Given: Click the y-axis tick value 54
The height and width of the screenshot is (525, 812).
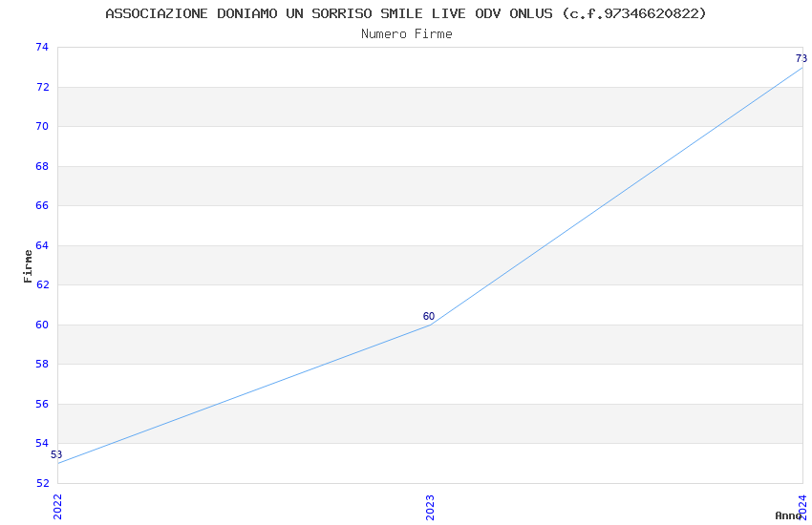Looking at the screenshot, I should (x=42, y=443).
